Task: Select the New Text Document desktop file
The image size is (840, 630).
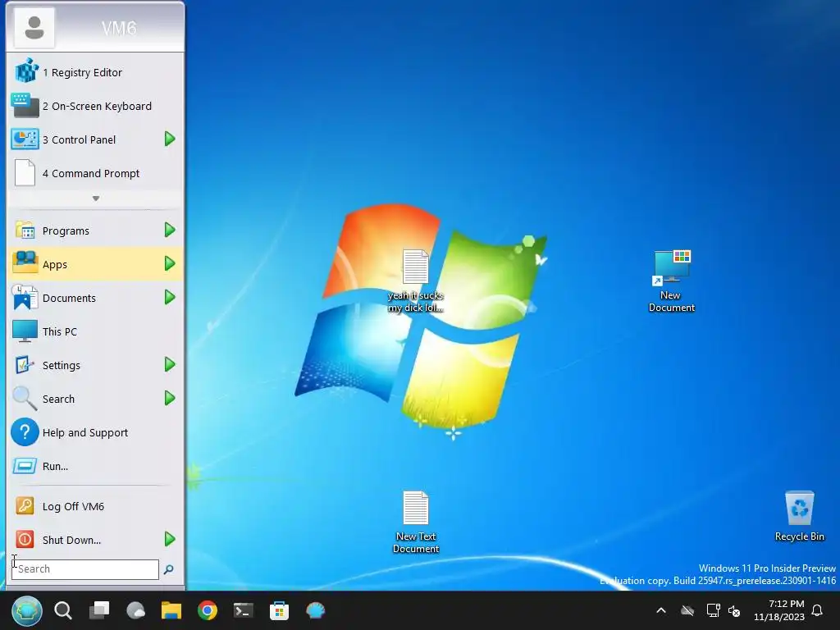Action: pyautogui.click(x=416, y=522)
